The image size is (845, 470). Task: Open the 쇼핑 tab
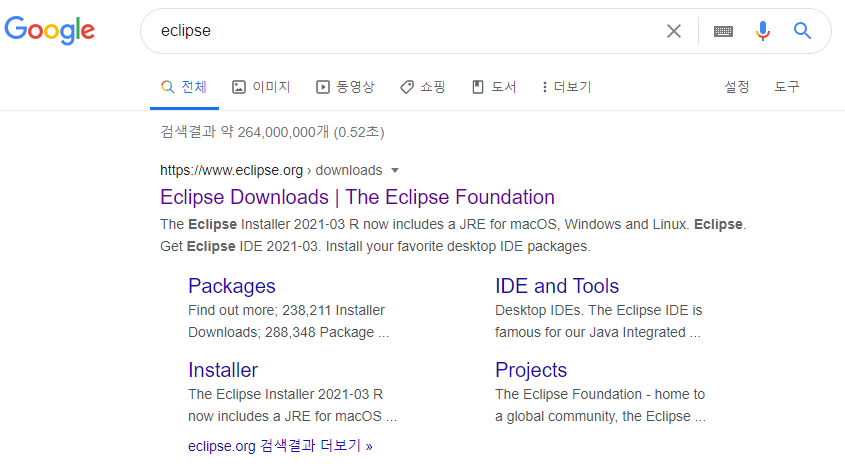tap(423, 87)
